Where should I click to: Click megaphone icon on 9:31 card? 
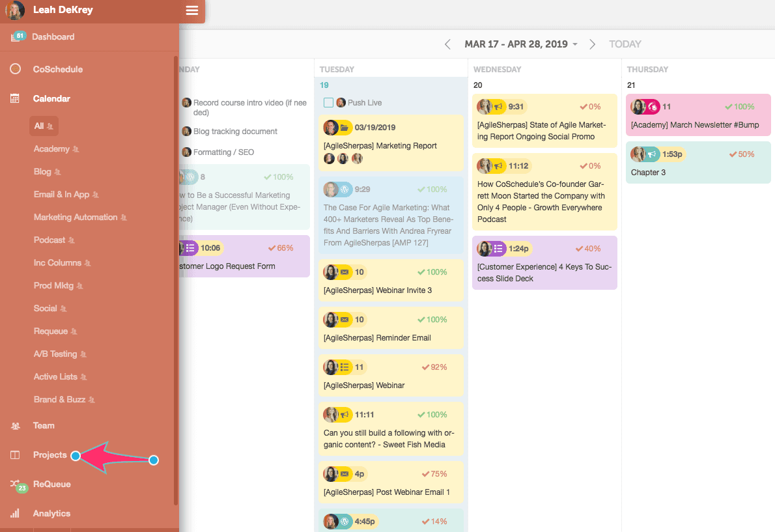pos(498,107)
